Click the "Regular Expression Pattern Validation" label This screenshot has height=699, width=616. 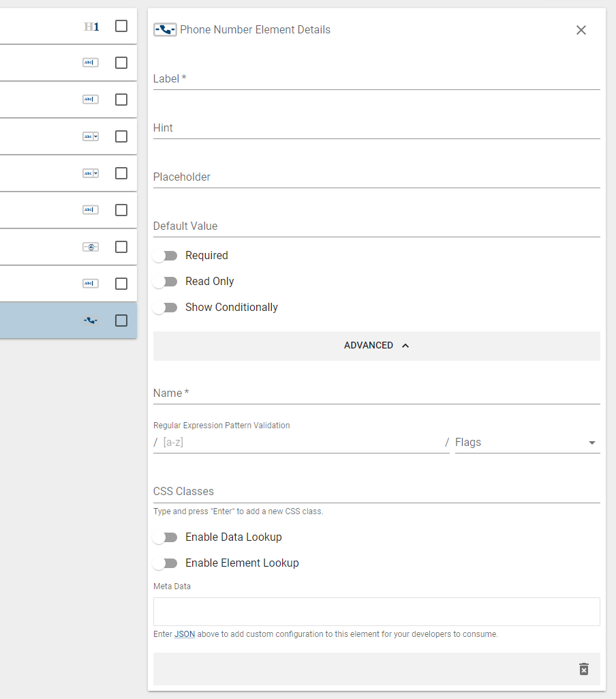(221, 426)
